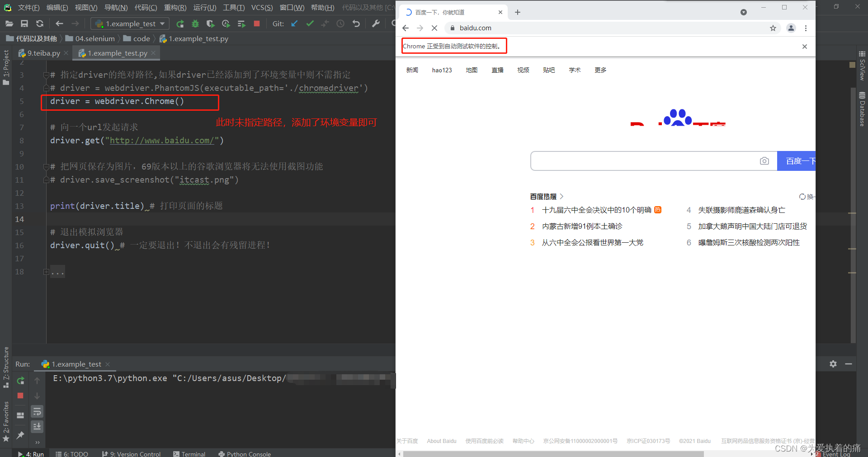Open the 新闻 link on Baidu
The width and height of the screenshot is (868, 457).
(412, 70)
